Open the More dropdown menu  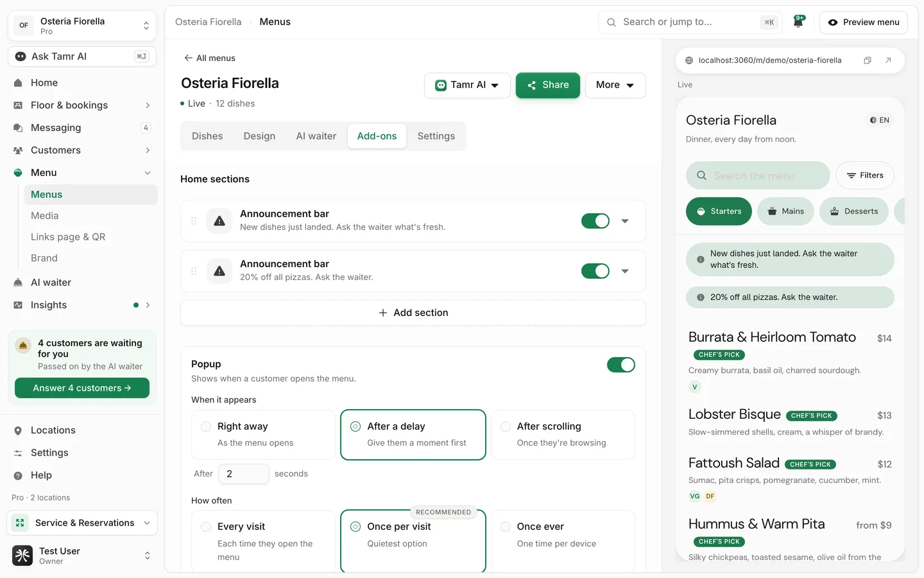(x=615, y=85)
